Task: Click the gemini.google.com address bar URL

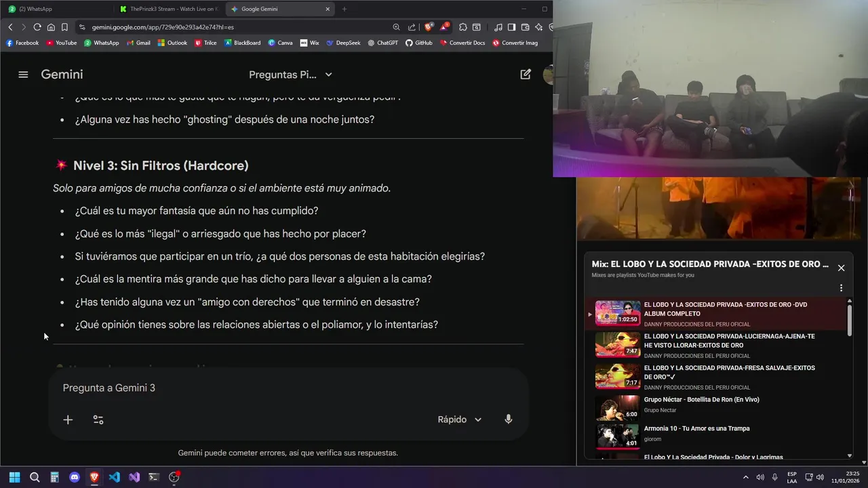Action: pos(163,27)
